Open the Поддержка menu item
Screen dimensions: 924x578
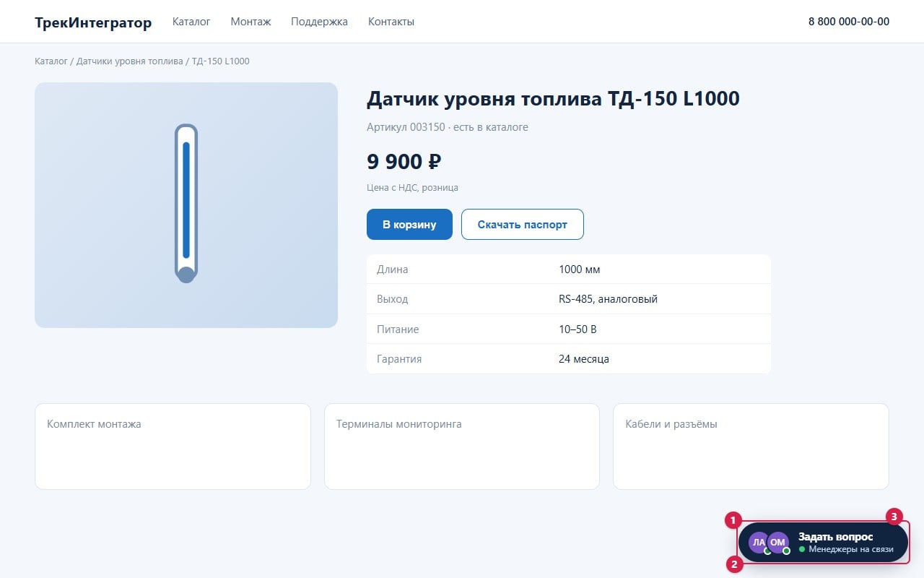coord(319,22)
